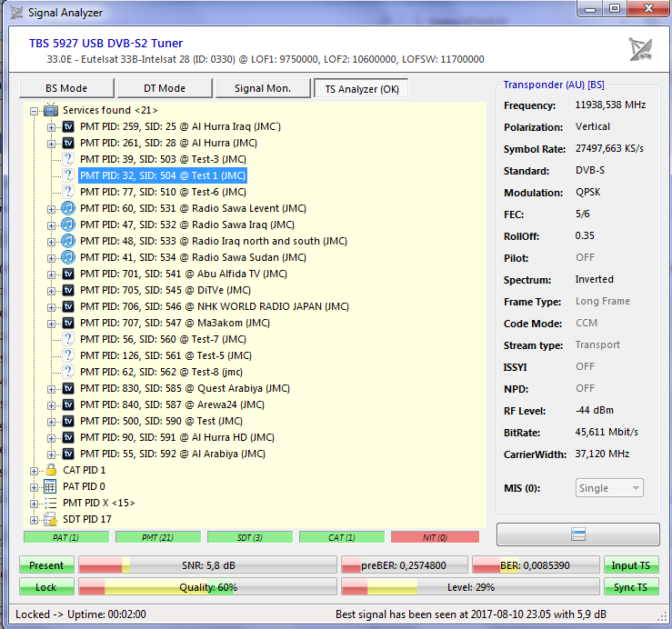Click the SDT PID 17 folder icon
This screenshot has height=629, width=672.
(51, 519)
